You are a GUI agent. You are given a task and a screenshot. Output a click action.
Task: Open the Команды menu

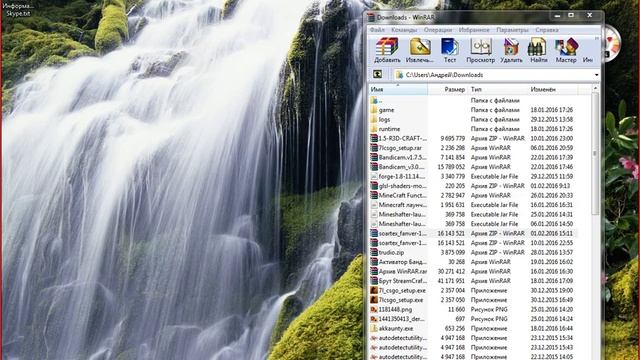[404, 30]
